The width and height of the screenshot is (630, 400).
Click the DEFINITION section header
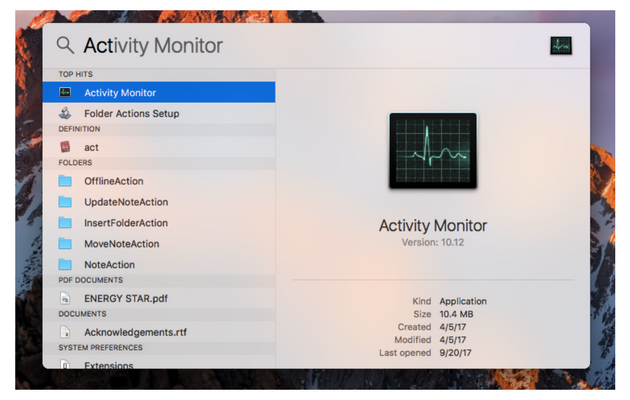(x=79, y=129)
